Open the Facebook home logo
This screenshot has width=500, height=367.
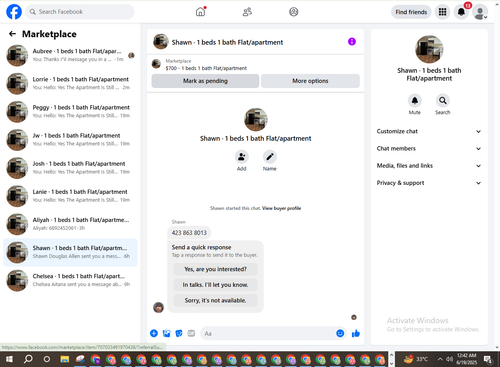pyautogui.click(x=14, y=12)
